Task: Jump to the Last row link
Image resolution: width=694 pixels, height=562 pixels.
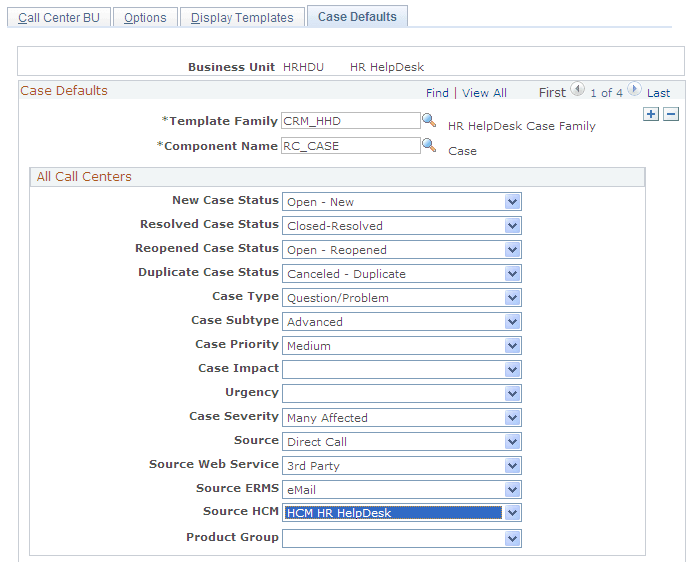Action: point(659,93)
